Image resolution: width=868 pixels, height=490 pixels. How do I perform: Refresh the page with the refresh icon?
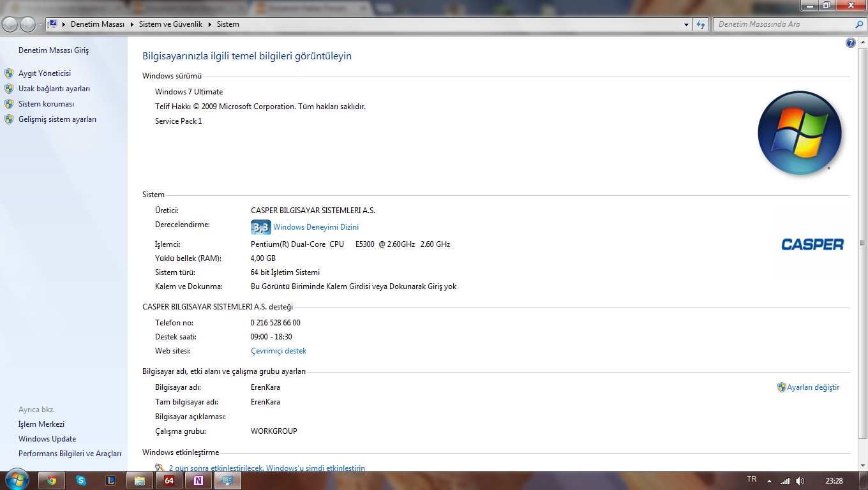pyautogui.click(x=701, y=24)
